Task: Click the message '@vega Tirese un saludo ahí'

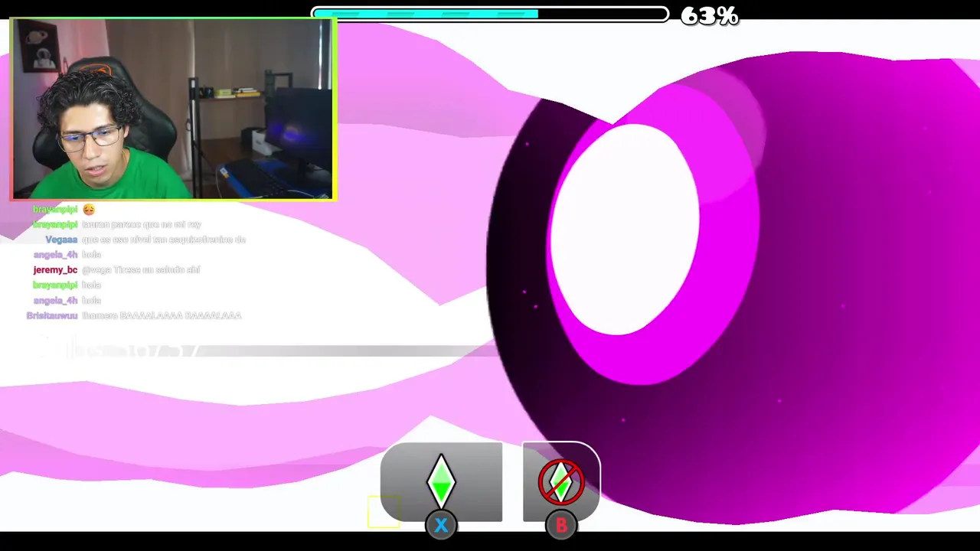Action: pos(141,270)
